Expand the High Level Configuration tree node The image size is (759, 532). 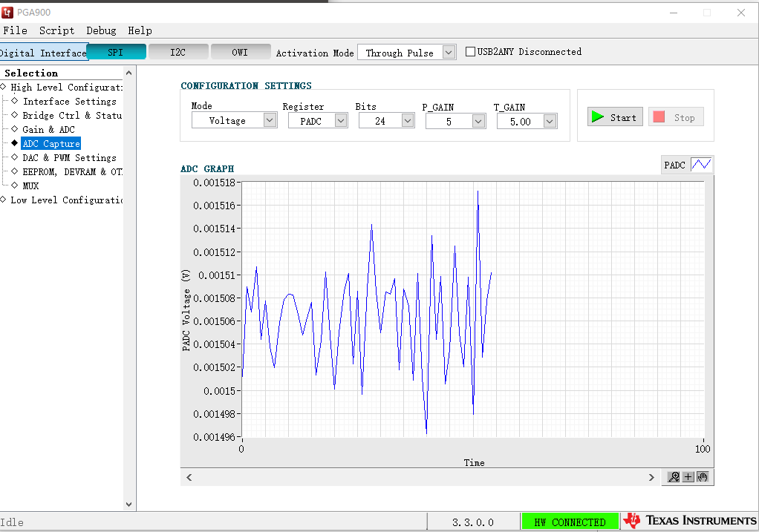coord(4,87)
